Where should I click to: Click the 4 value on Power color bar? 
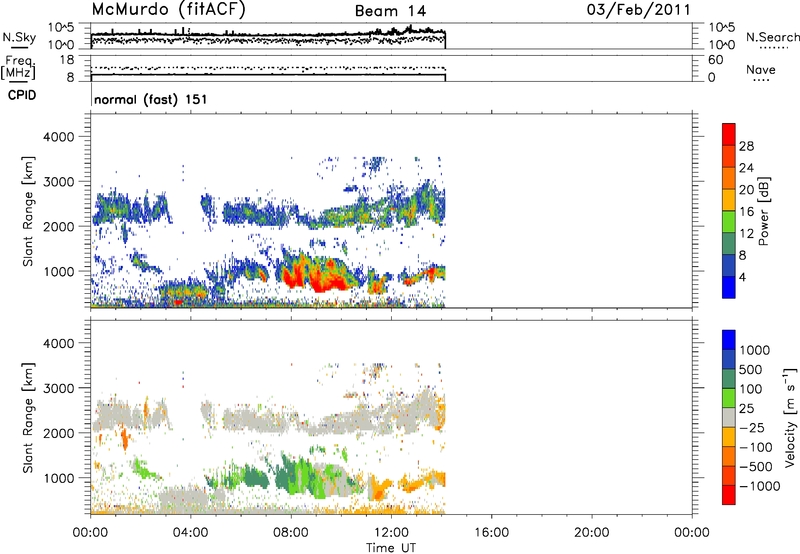point(742,277)
